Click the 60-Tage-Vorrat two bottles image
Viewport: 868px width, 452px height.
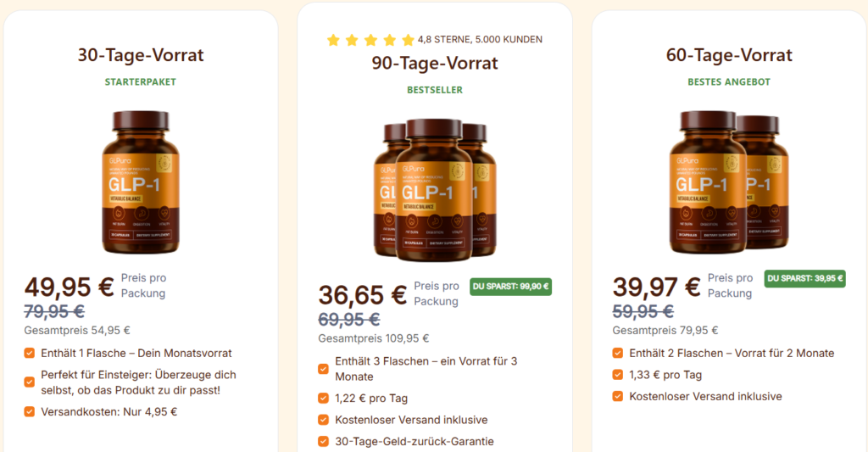(729, 181)
